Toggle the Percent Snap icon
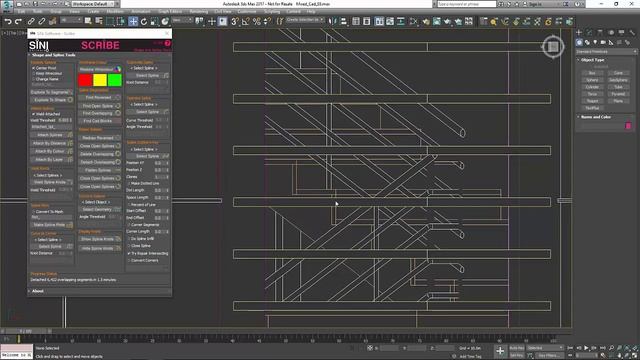 coord(256,21)
